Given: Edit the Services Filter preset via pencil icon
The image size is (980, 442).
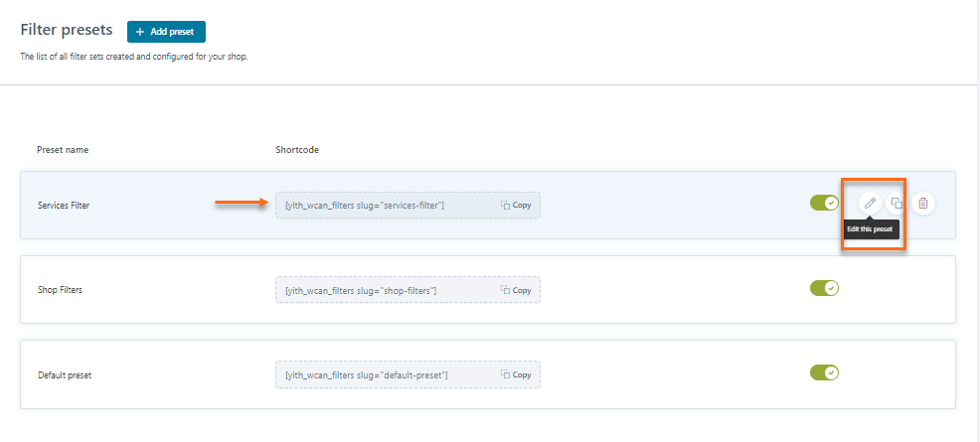Looking at the screenshot, I should pos(870,204).
